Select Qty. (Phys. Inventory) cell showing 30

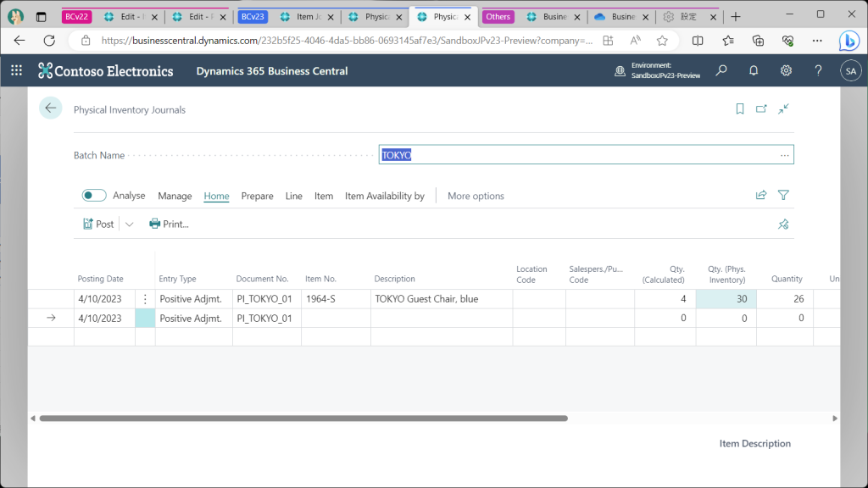(726, 299)
